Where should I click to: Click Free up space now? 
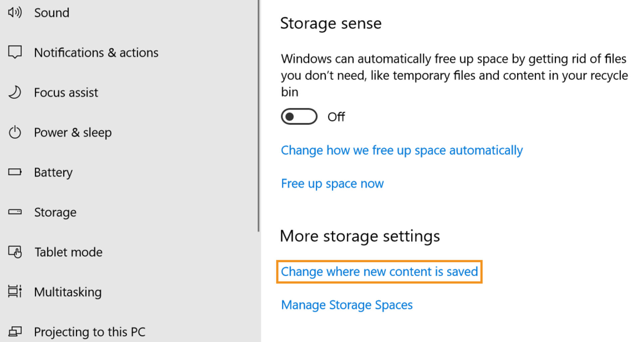[x=332, y=183]
